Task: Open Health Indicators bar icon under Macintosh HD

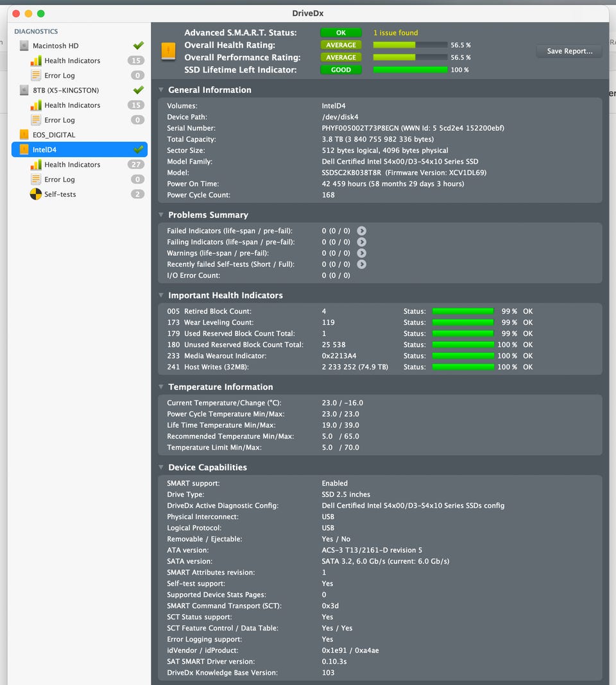Action: pyautogui.click(x=36, y=61)
